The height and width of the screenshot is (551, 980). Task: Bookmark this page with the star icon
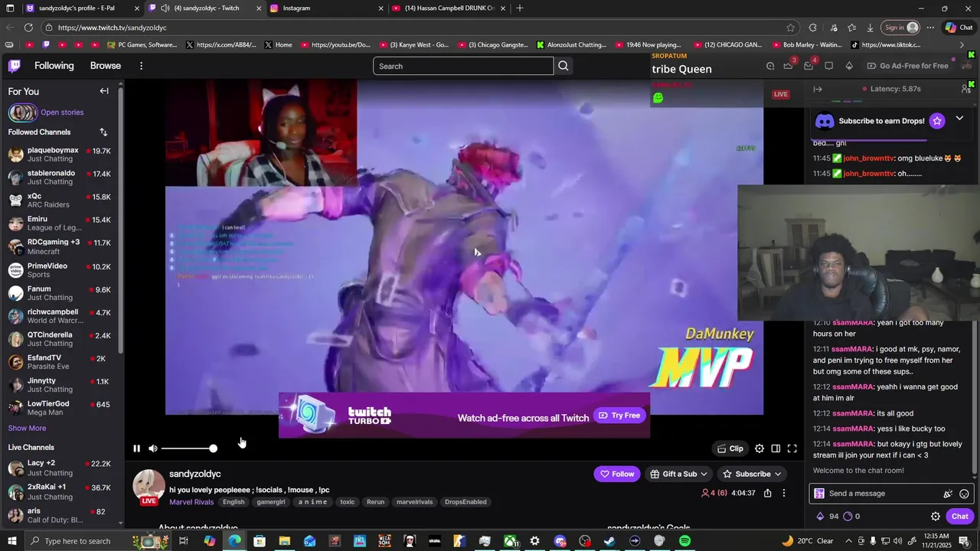[x=791, y=28]
